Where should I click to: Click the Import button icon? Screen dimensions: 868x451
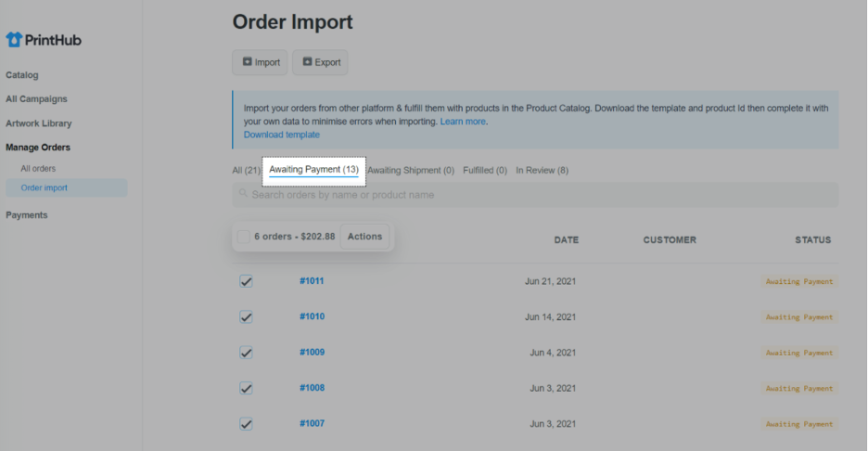point(248,62)
